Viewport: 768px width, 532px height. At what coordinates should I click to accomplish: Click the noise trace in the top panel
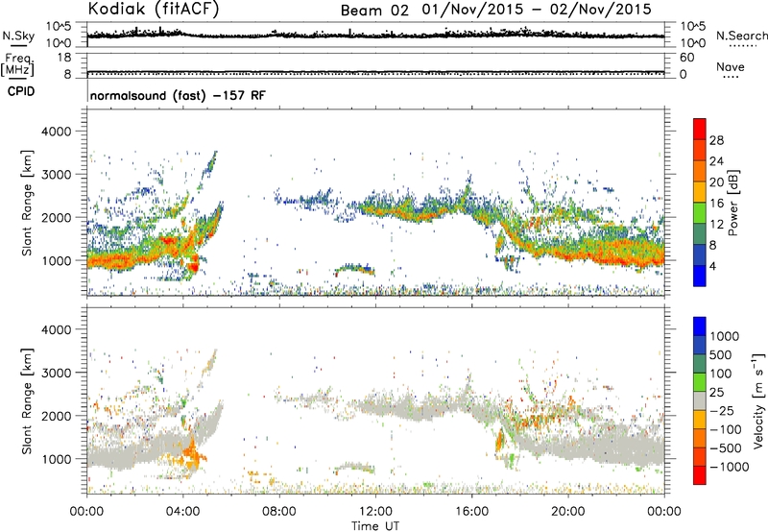tap(375, 36)
